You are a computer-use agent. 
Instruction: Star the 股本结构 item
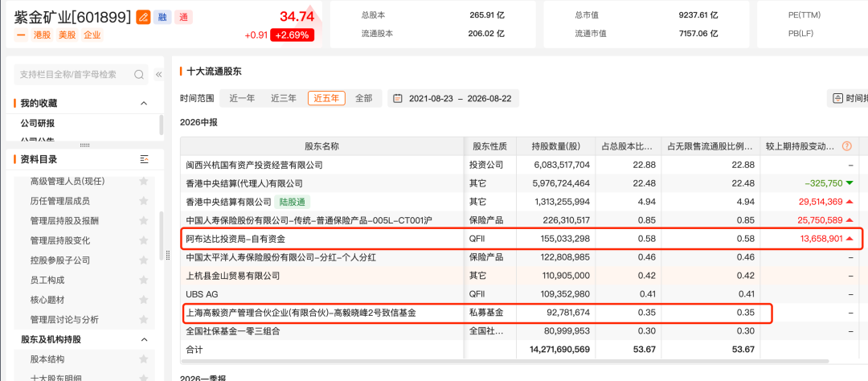pos(143,358)
